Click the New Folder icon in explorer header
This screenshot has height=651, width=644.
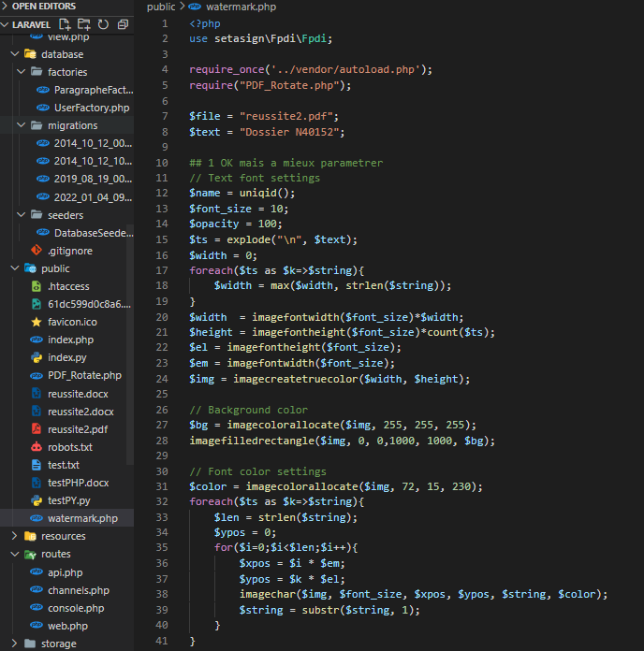[84, 24]
